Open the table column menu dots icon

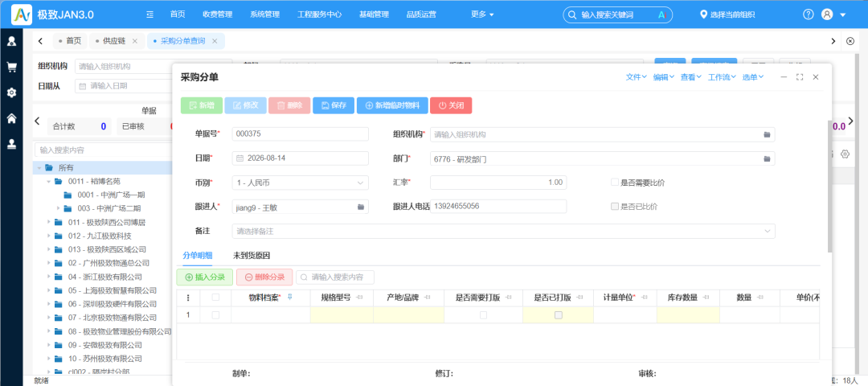(x=187, y=298)
